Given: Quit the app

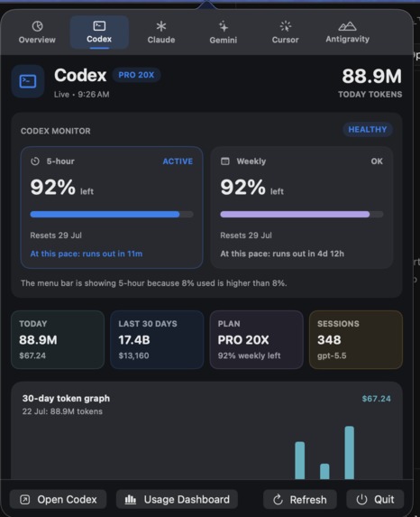Looking at the screenshot, I should [375, 499].
